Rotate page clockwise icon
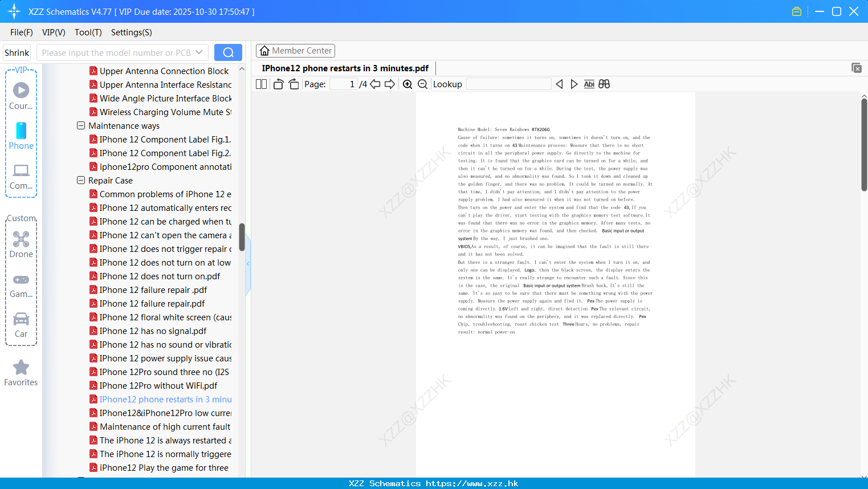The image size is (868, 489). 294,84
